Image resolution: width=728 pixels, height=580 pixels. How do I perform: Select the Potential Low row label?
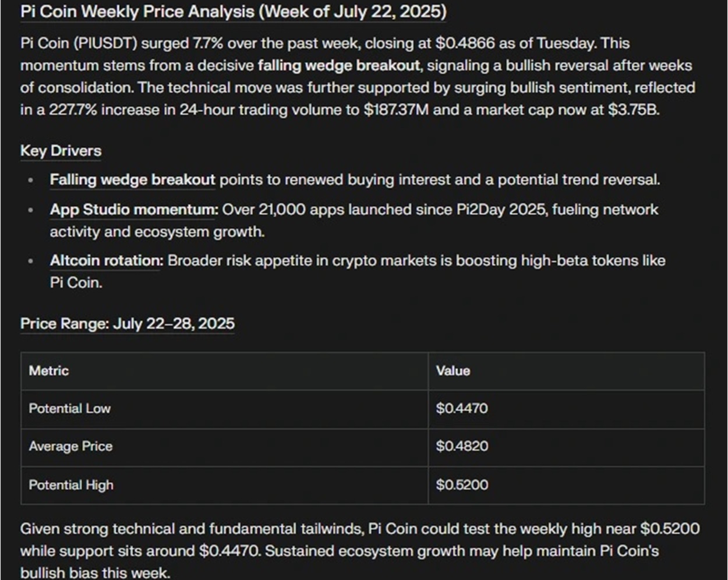70,408
